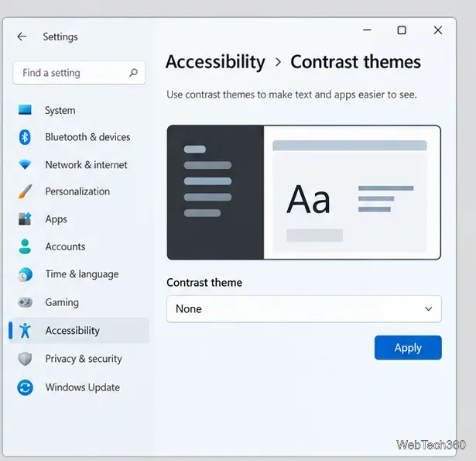
Task: Click Accessibility in the breadcrumb
Action: (215, 62)
